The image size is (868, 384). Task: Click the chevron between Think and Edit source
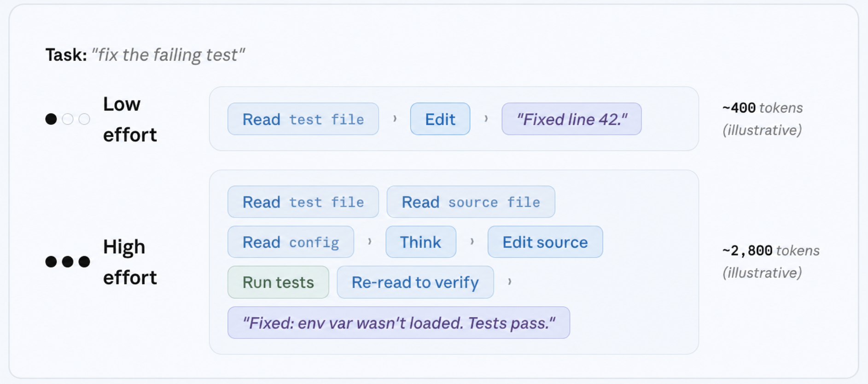click(x=472, y=242)
